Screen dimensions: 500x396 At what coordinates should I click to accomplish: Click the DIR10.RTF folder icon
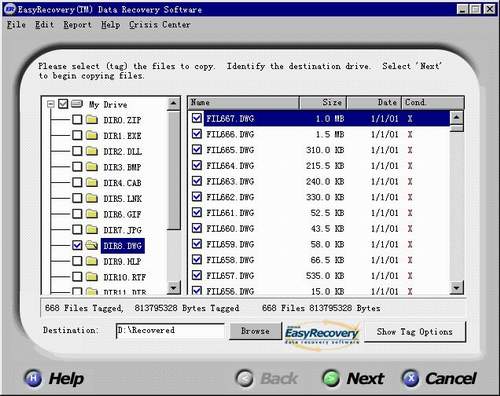tap(92, 276)
